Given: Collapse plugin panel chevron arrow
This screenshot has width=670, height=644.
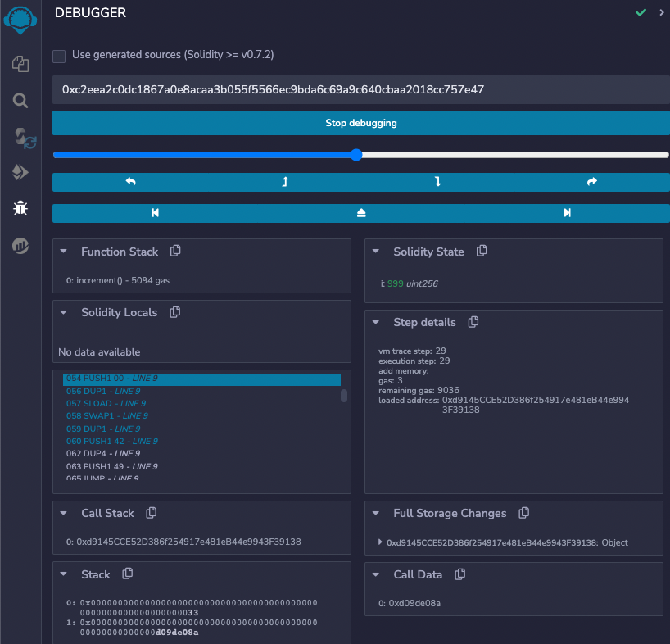Looking at the screenshot, I should coord(662,13).
